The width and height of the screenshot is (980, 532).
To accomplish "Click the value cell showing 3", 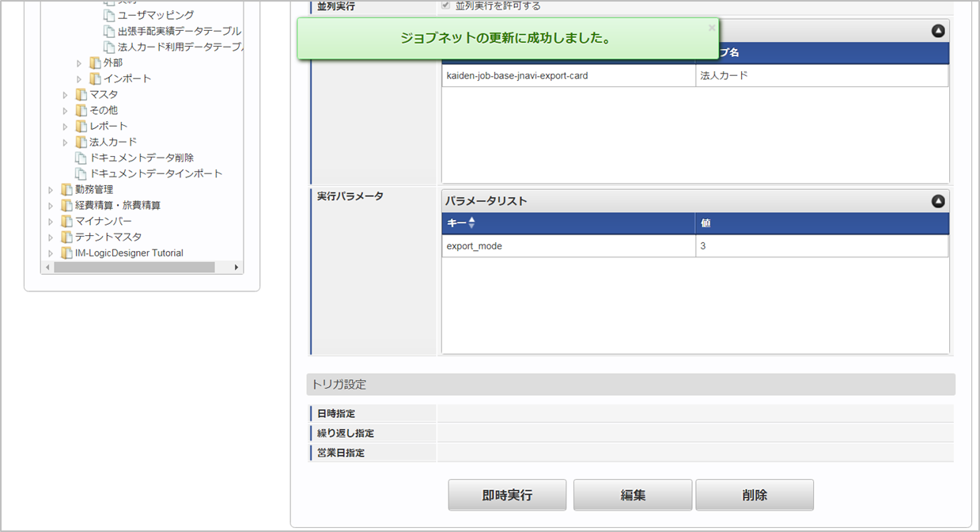I will 822,246.
